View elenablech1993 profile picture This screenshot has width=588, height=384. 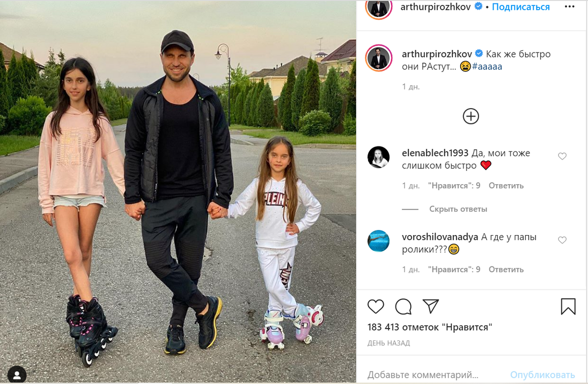[x=378, y=157]
